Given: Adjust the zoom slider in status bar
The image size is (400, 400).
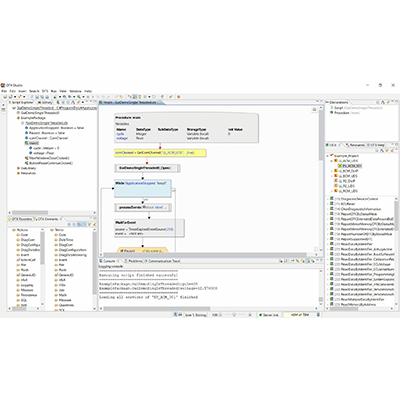Looking at the screenshot, I should tap(234, 315).
